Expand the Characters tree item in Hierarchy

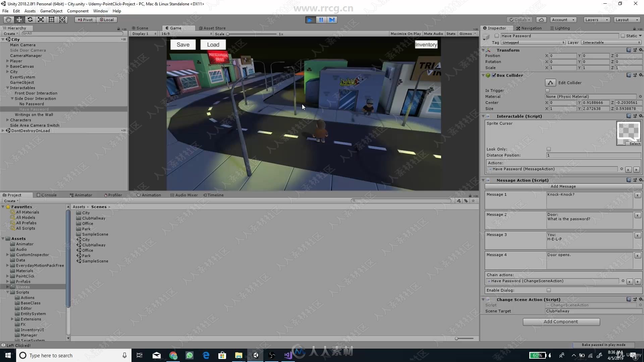coord(7,120)
